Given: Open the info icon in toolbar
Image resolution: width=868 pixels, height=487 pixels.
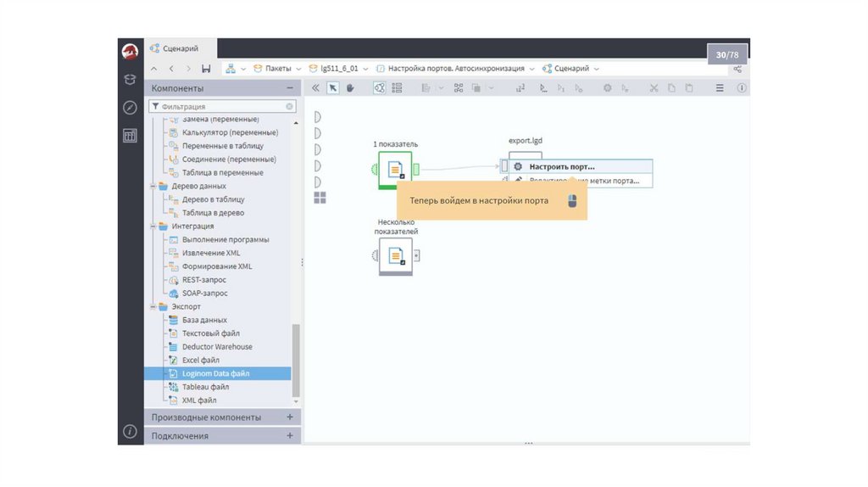Looking at the screenshot, I should pyautogui.click(x=742, y=87).
